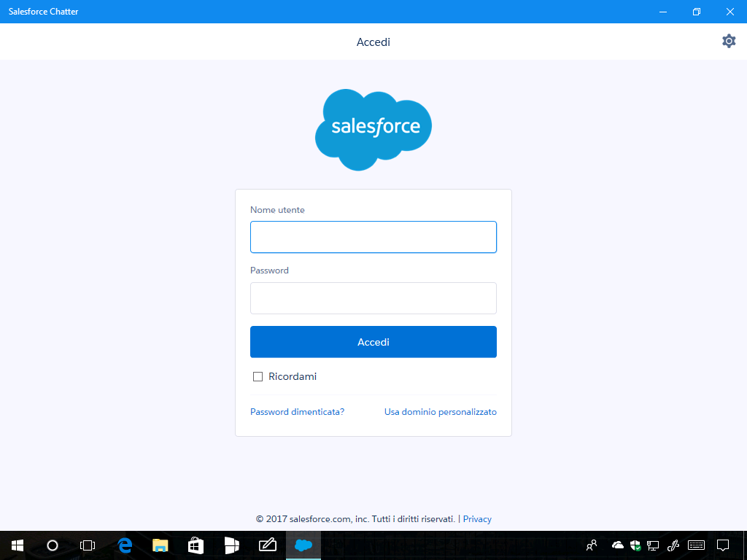Minimize the Salesforce Chatter window
This screenshot has height=560, width=747.
(662, 12)
